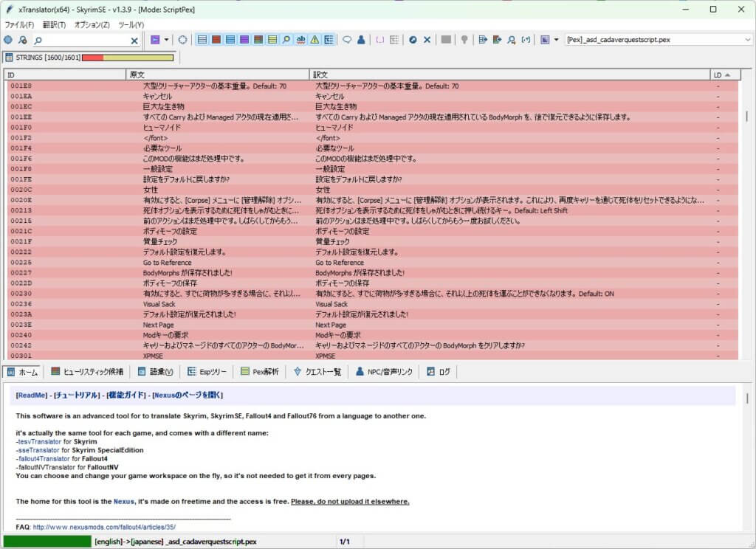Click the spell check 'ab' icon
The image size is (756, 549).
pyautogui.click(x=300, y=40)
